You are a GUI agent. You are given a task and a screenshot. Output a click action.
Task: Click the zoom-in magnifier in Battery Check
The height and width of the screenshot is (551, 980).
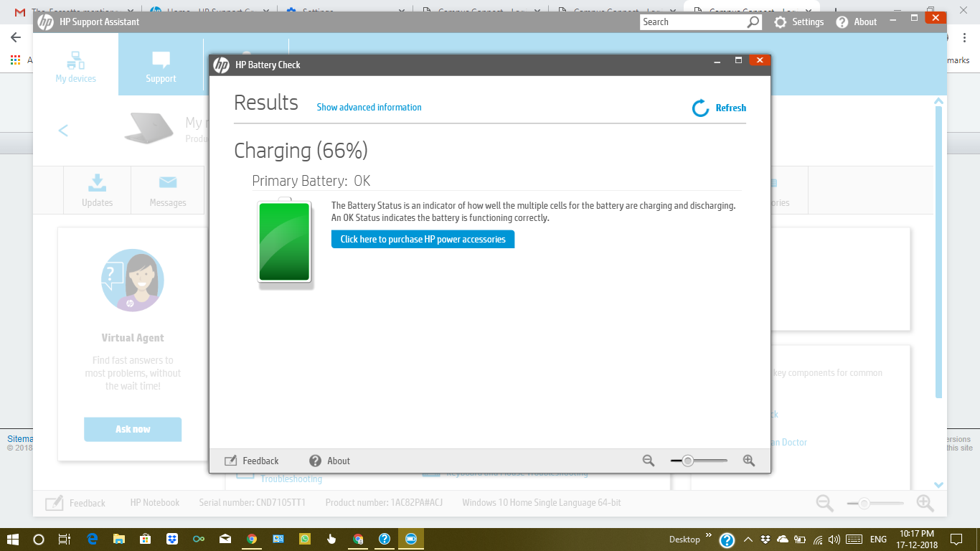click(748, 461)
